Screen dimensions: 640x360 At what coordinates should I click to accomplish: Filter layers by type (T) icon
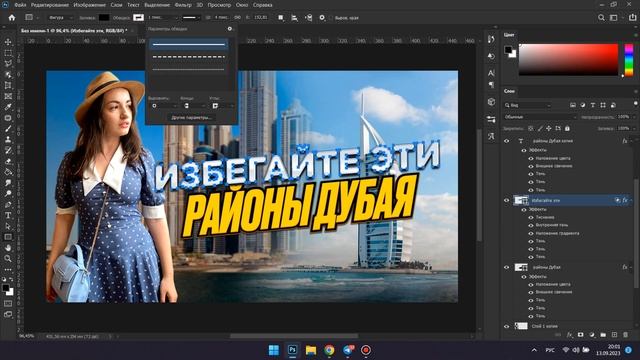point(593,105)
